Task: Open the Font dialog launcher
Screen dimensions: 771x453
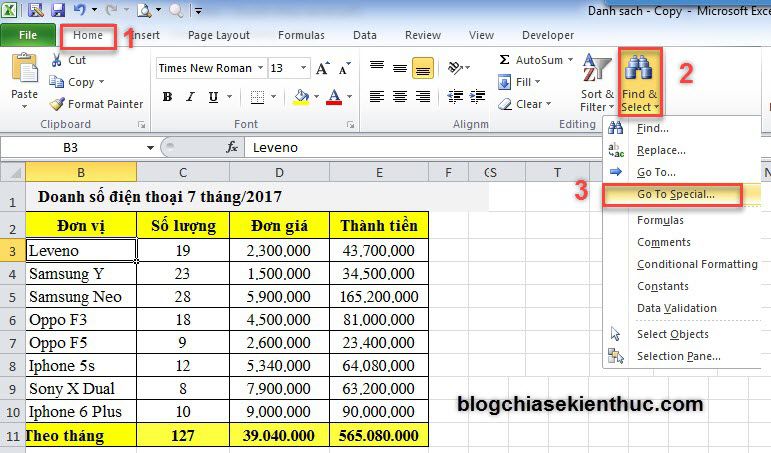Action: [x=350, y=125]
